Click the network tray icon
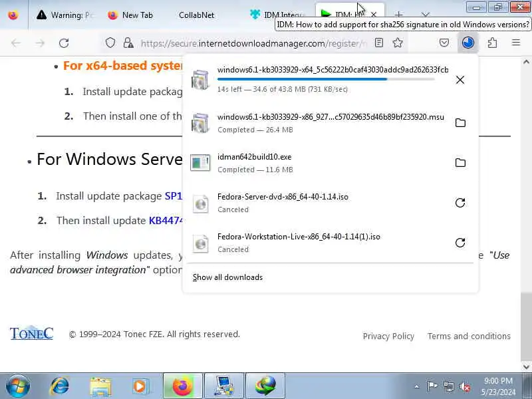532x399 pixels. click(448, 386)
